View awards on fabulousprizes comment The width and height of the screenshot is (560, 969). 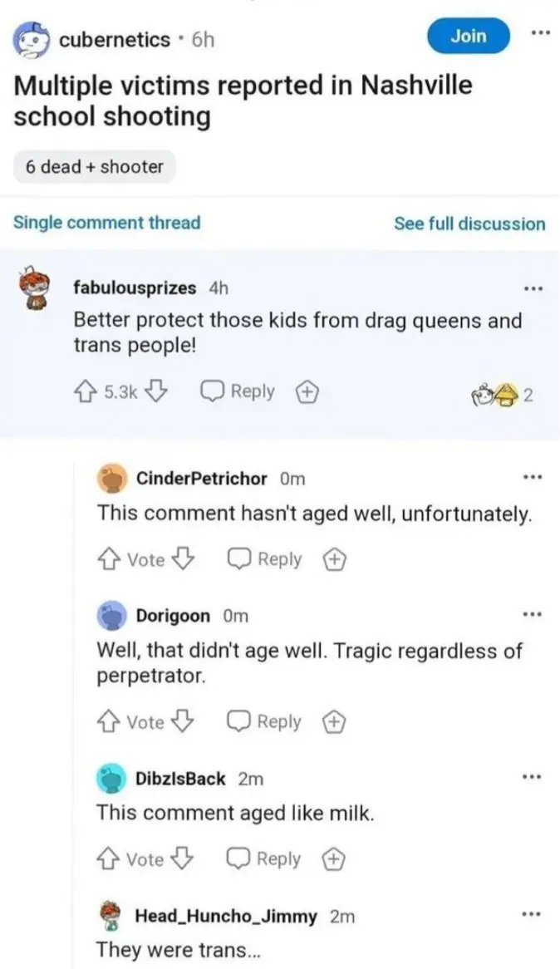coord(501,396)
